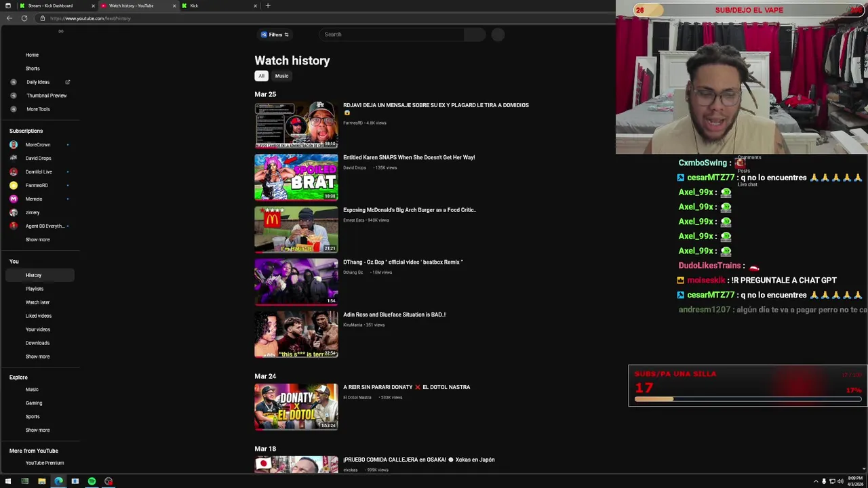Click the microphone icon in system tray
This screenshot has width=868, height=488.
click(824, 481)
